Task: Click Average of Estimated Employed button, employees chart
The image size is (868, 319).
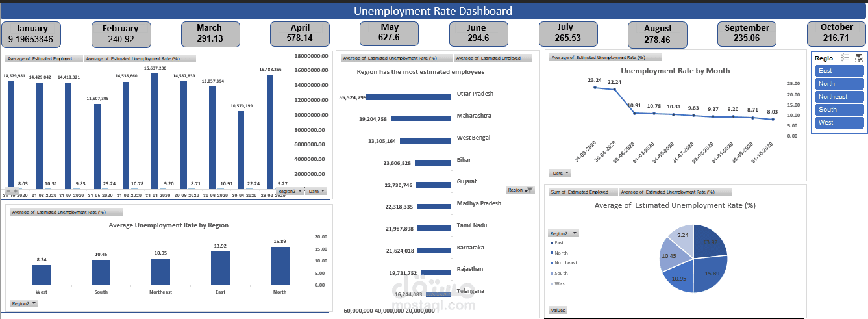Action: click(493, 58)
